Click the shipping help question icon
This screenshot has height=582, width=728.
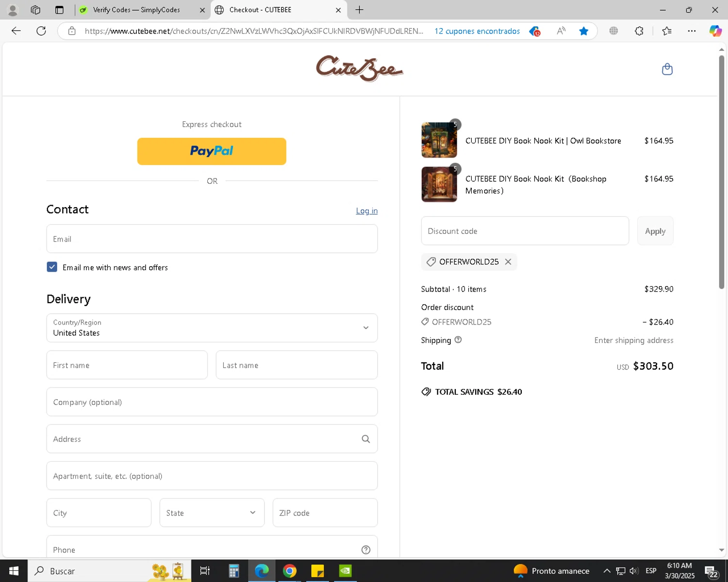pos(458,340)
